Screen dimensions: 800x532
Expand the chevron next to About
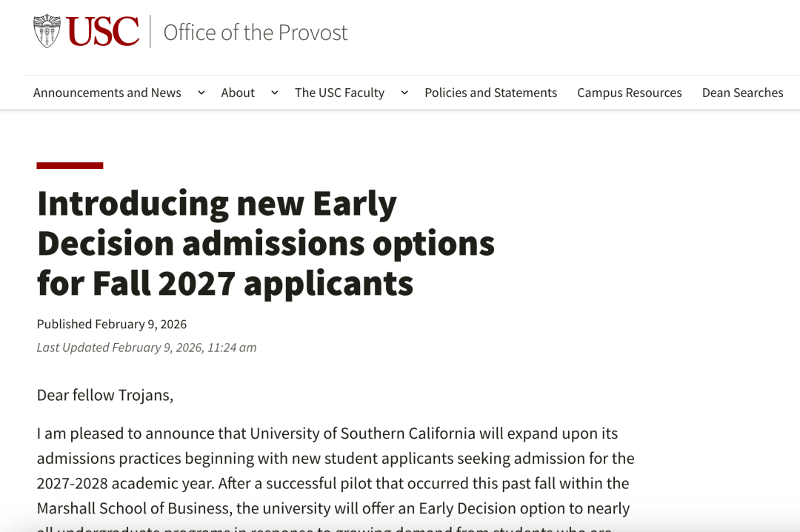click(x=274, y=93)
